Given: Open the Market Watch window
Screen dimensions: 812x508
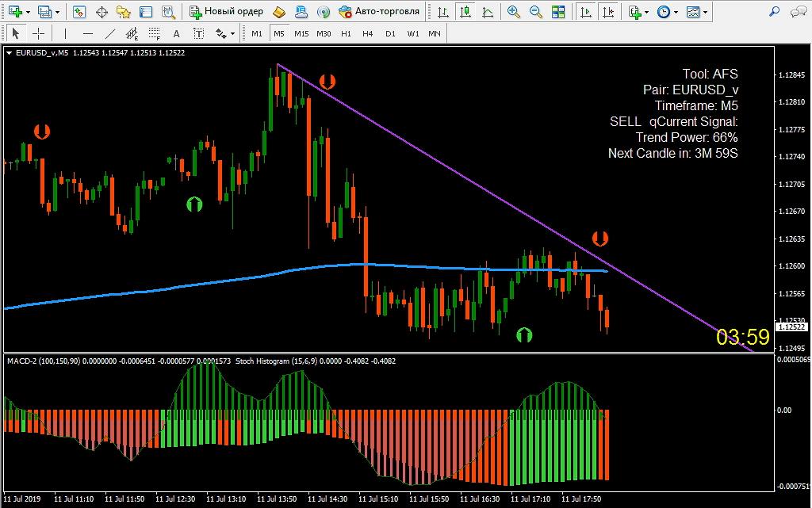Looking at the screenshot, I should pyautogui.click(x=79, y=12).
